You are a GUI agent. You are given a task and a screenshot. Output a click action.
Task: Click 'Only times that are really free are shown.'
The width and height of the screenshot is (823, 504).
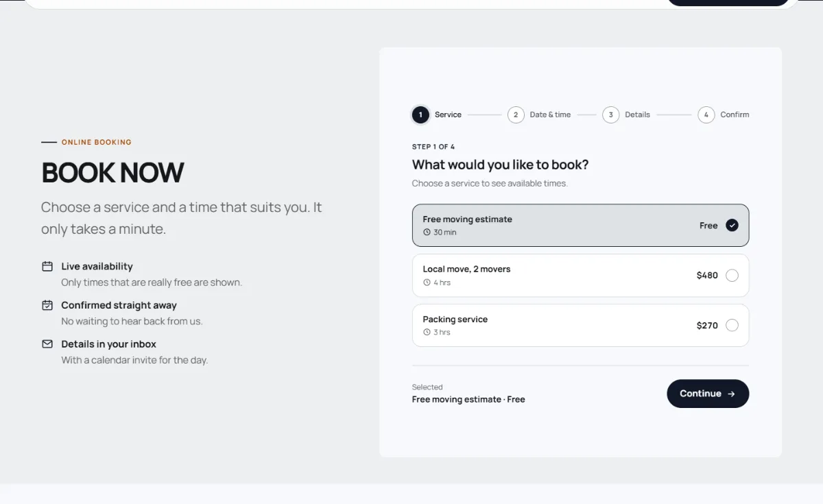coord(152,283)
